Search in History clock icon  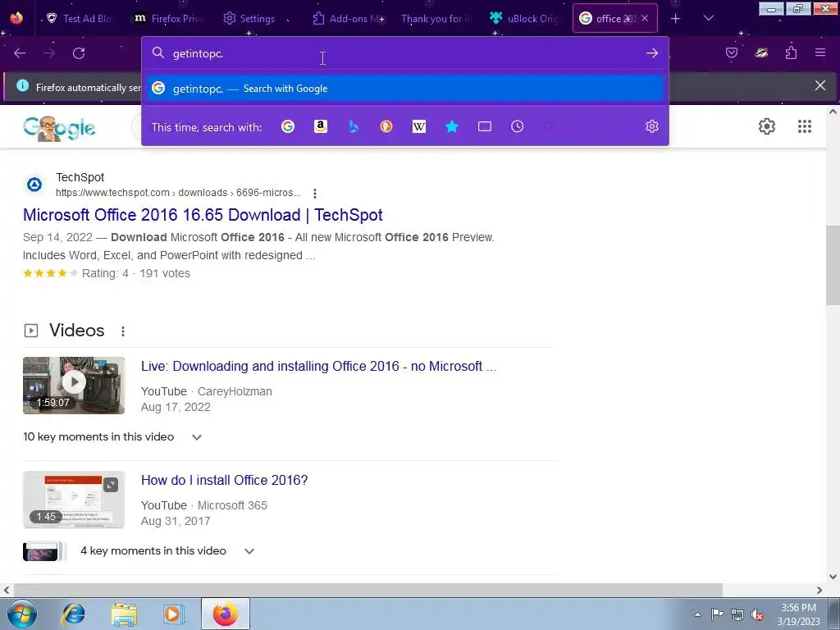[x=518, y=126]
